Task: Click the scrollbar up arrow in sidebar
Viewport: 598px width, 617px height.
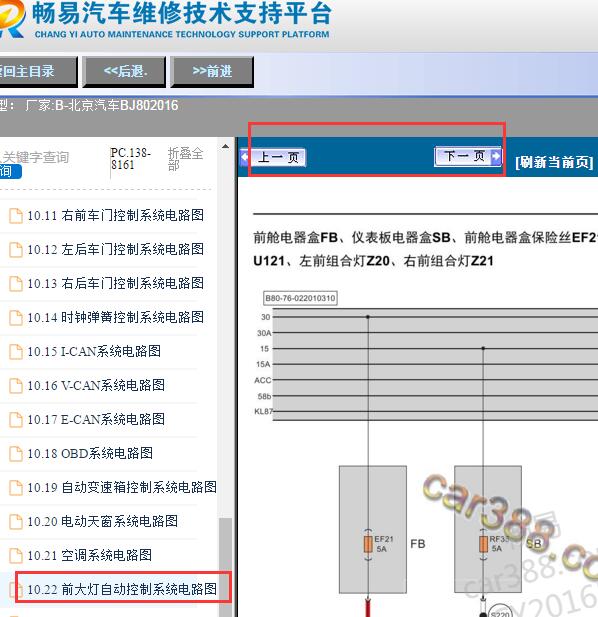Action: (x=225, y=146)
